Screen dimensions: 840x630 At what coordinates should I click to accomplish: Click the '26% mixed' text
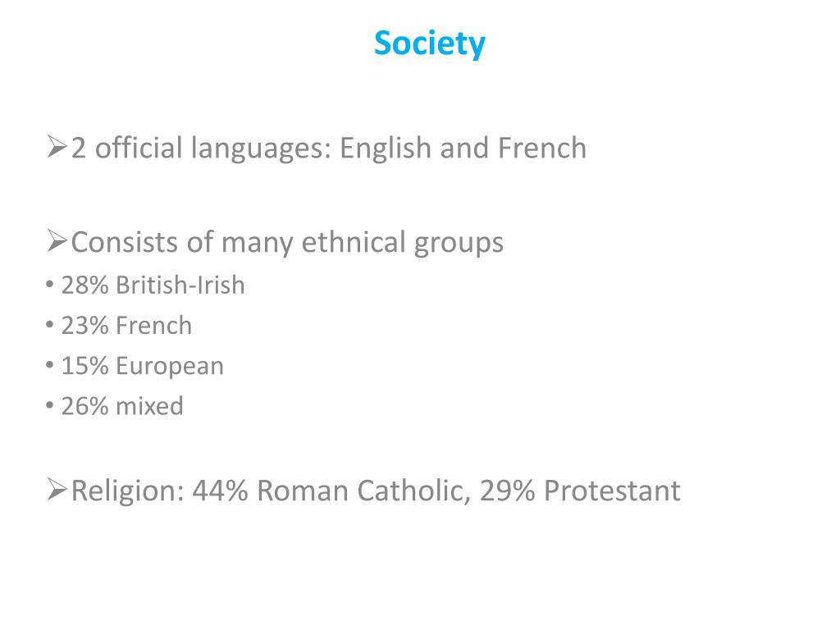coord(122,406)
